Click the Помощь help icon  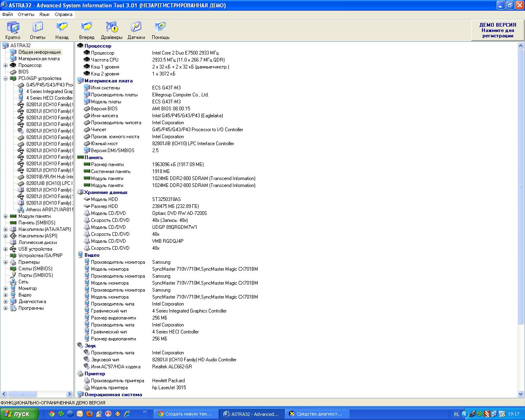pyautogui.click(x=160, y=27)
